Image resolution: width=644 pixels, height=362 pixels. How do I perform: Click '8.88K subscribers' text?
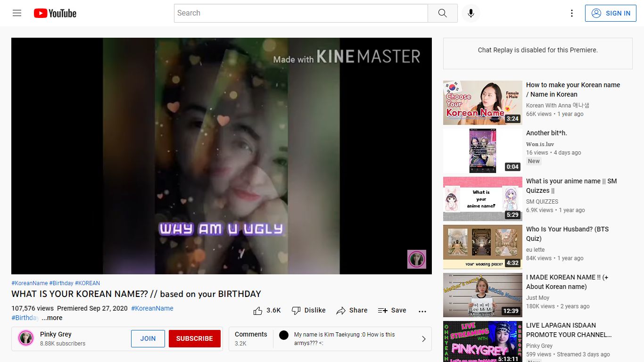pos(63,344)
